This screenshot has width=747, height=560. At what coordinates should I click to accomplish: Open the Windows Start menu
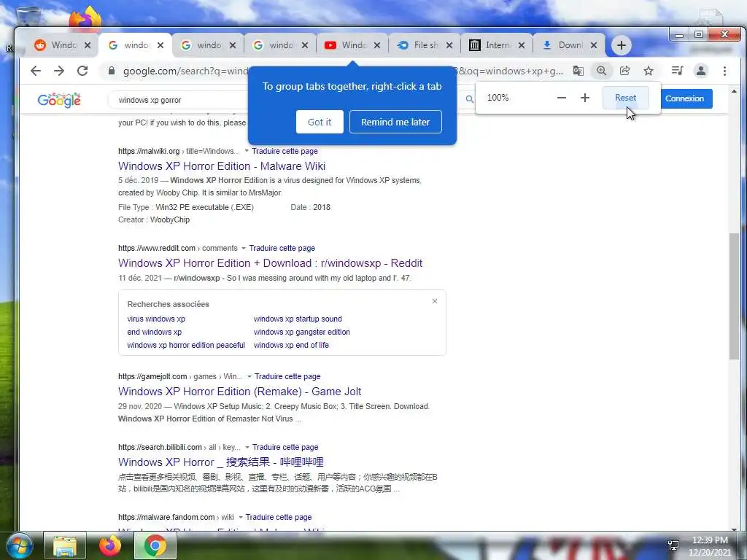coord(19,545)
